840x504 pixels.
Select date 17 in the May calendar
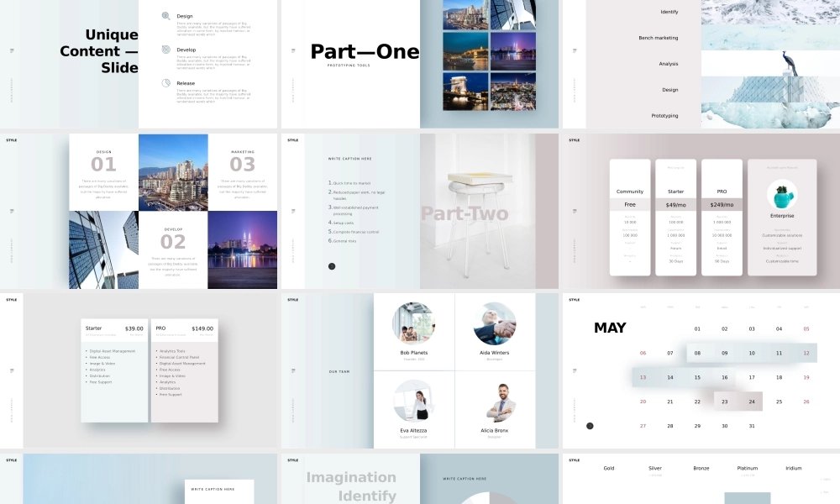point(752,377)
